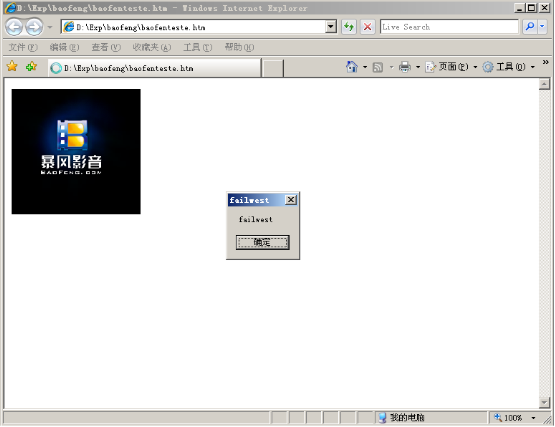This screenshot has width=555, height=427.
Task: Click the page scrollbar down arrow
Action: 544,402
